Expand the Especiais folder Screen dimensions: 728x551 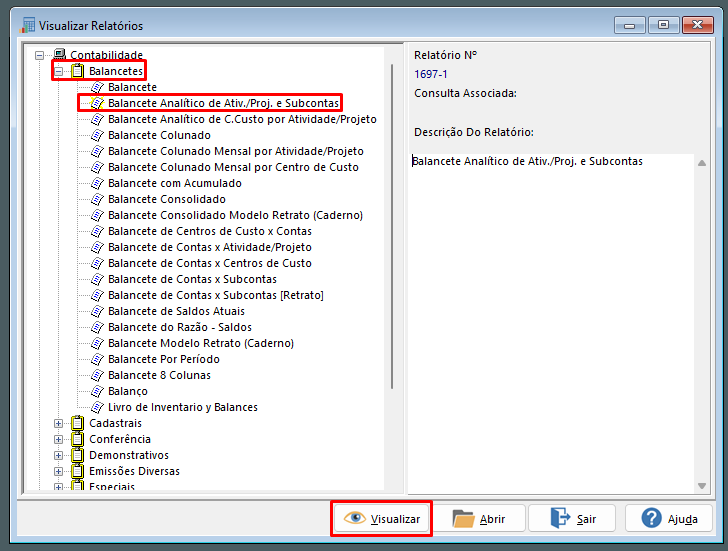pos(58,487)
